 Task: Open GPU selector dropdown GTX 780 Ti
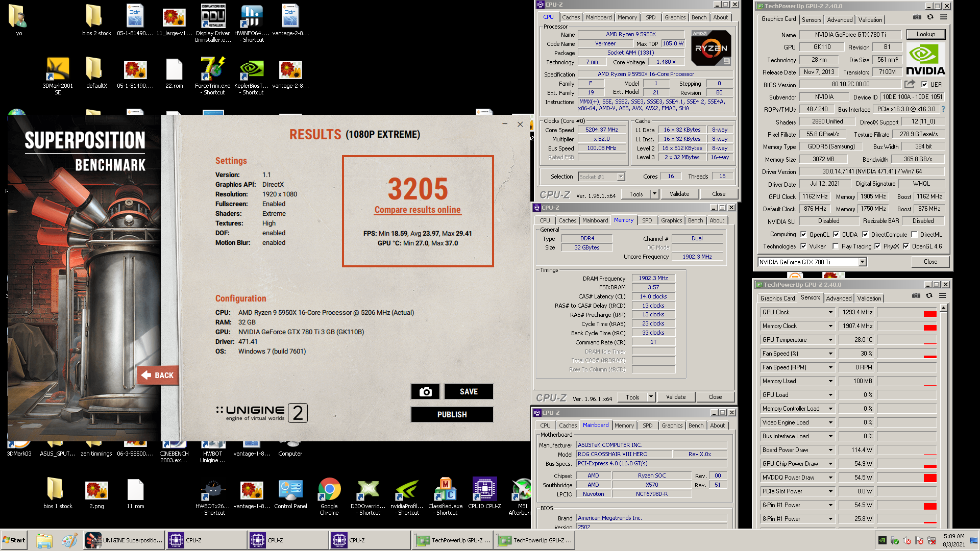pyautogui.click(x=862, y=262)
